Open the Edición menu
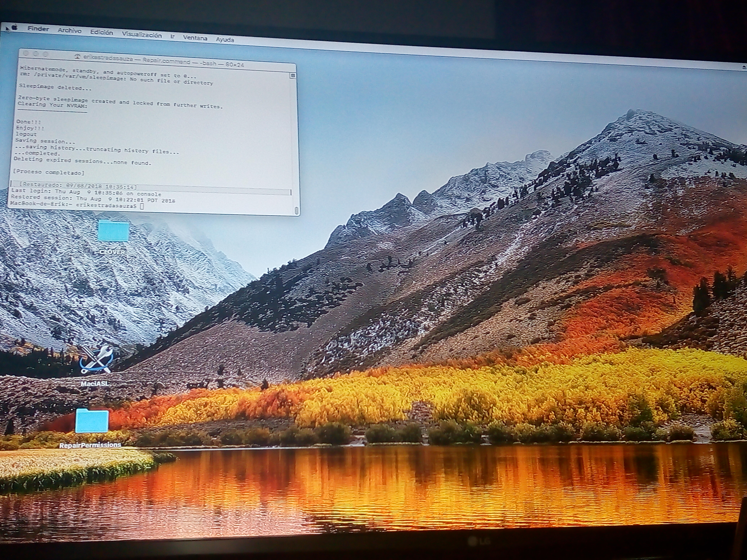This screenshot has height=560, width=747. tap(101, 32)
